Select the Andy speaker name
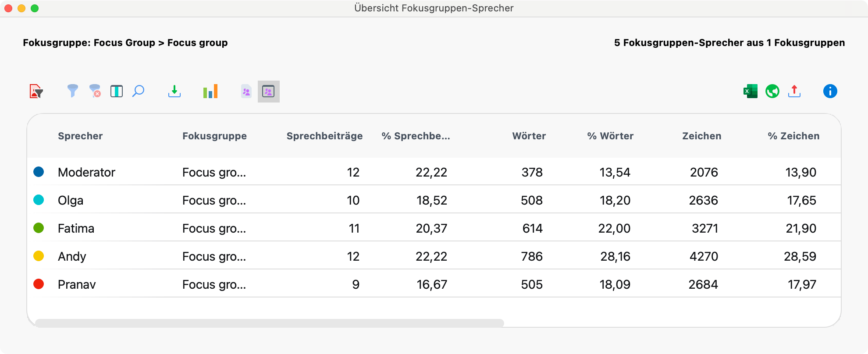868x354 pixels. [72, 257]
